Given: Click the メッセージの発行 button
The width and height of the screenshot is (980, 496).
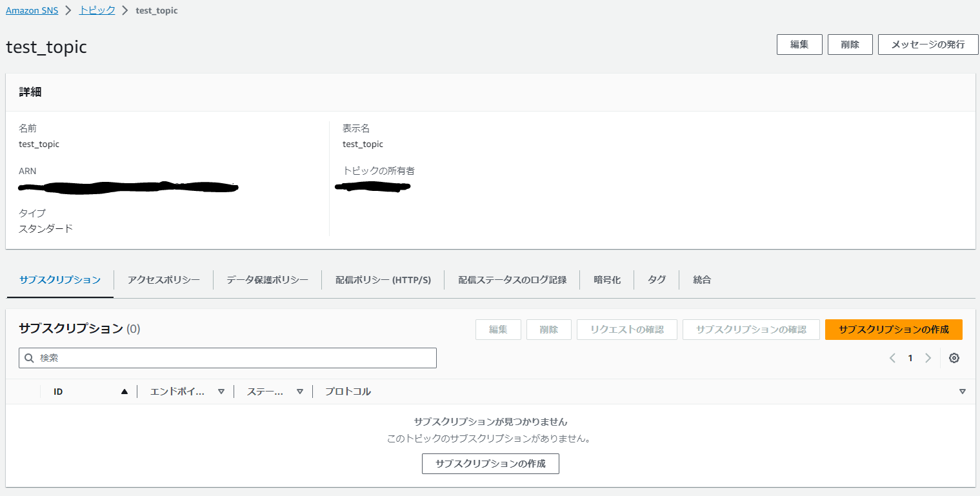Looking at the screenshot, I should click(928, 44).
